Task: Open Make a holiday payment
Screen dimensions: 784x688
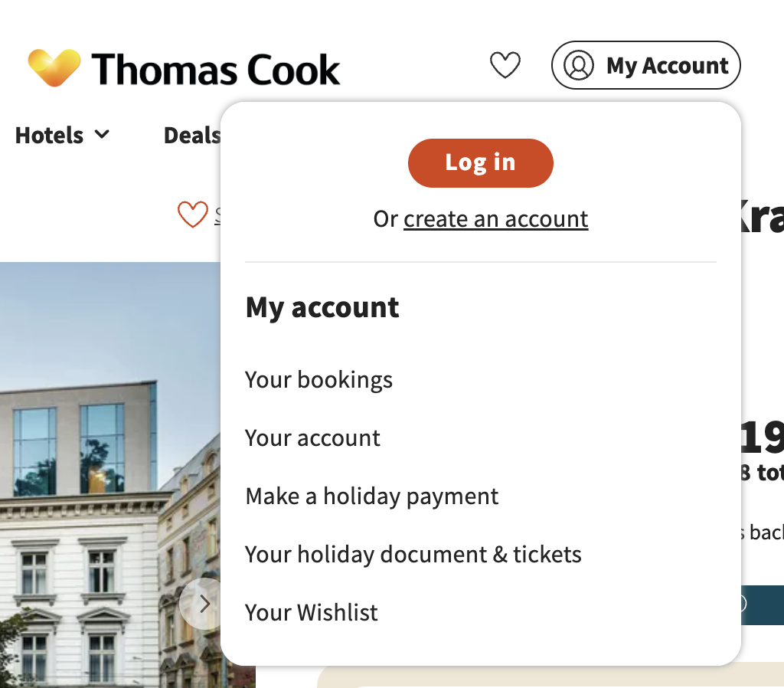Action: pos(371,496)
